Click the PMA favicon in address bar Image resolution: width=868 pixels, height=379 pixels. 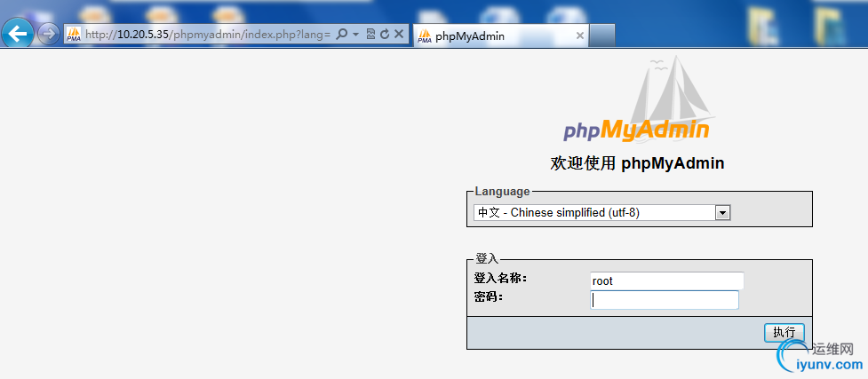click(x=74, y=35)
